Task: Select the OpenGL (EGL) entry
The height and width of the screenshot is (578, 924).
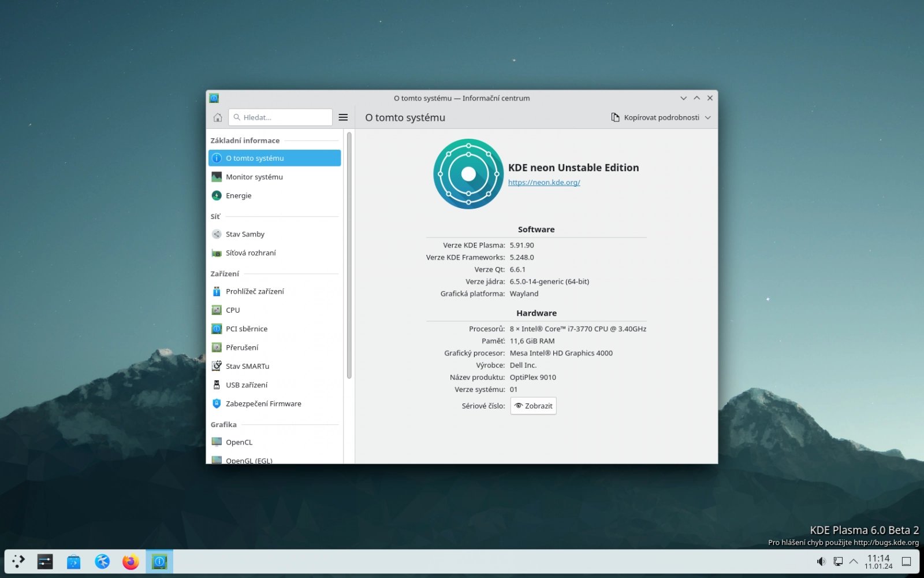Action: 274,460
